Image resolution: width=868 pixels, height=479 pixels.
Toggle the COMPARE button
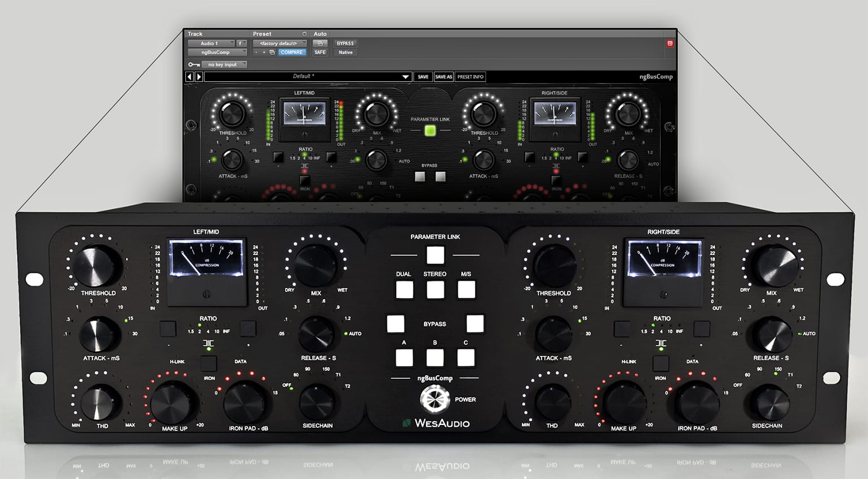(291, 52)
